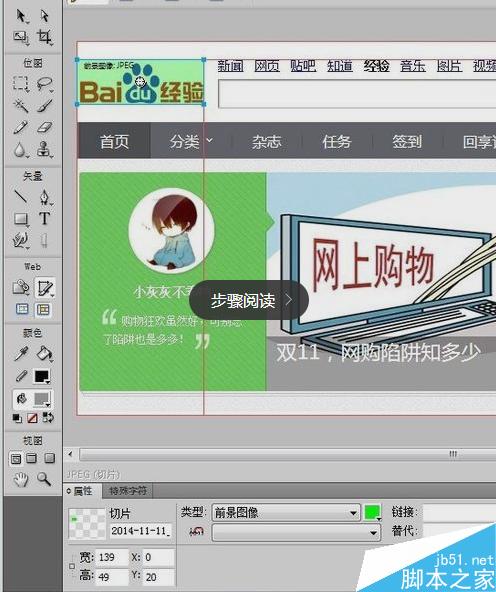Collapse the 属性 properties panel
The image size is (496, 592).
tap(69, 491)
